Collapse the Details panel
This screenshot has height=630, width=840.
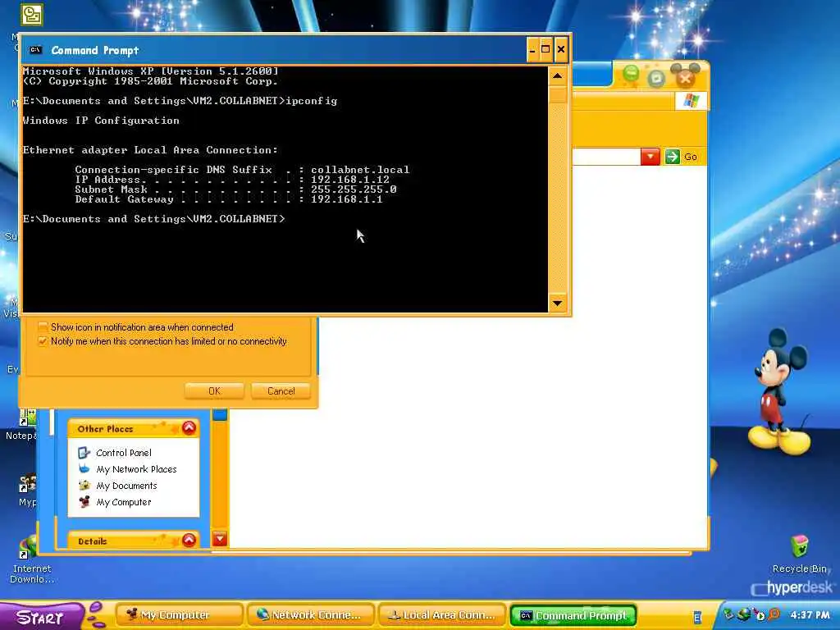coord(189,540)
